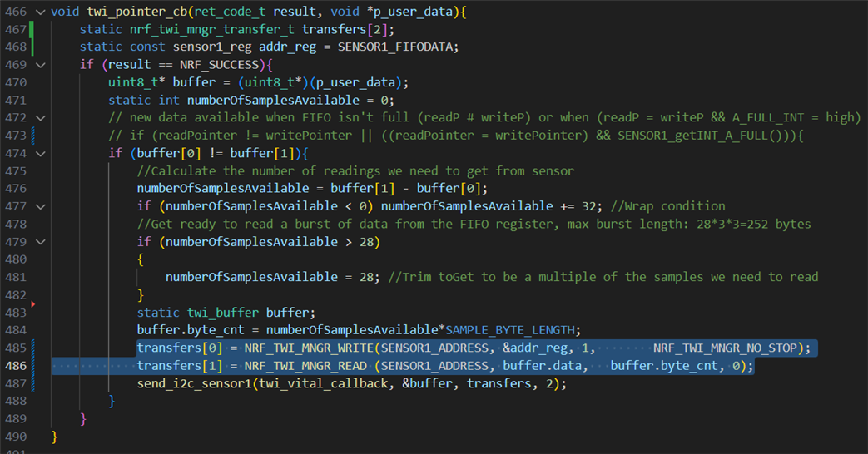Click the 'Trim toGet' comment on line 481
This screenshot has height=454, width=868.
click(603, 277)
